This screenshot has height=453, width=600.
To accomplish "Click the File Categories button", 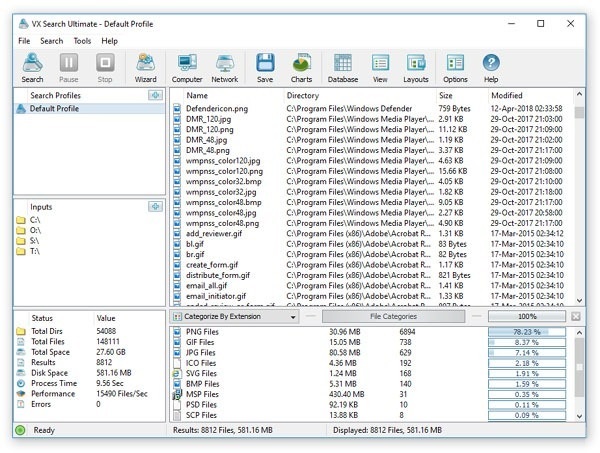I will [x=393, y=317].
